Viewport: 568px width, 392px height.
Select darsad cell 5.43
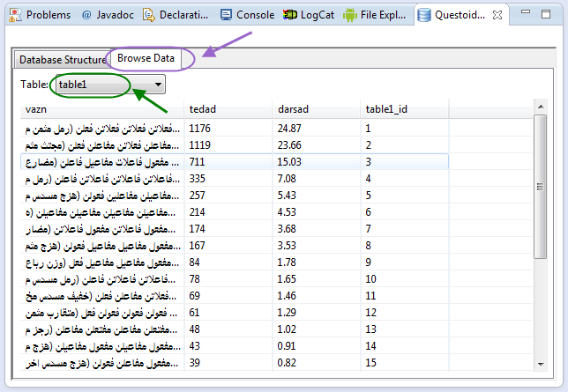[x=317, y=196]
